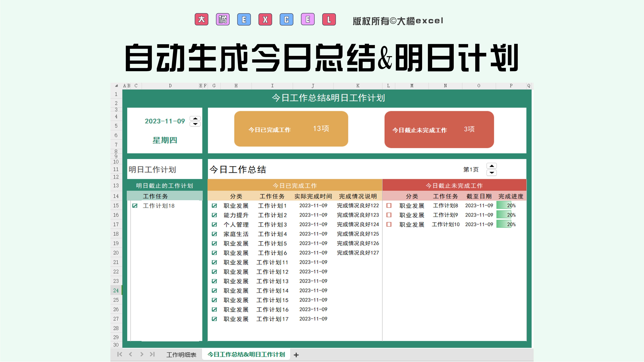The height and width of the screenshot is (362, 644).
Task: Click the date spinner up arrow
Action: tap(195, 118)
